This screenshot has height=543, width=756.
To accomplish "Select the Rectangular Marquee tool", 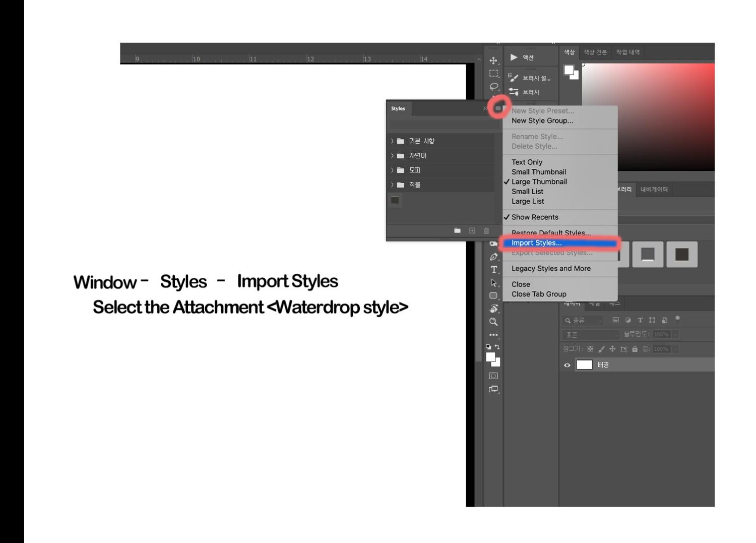I will [493, 74].
